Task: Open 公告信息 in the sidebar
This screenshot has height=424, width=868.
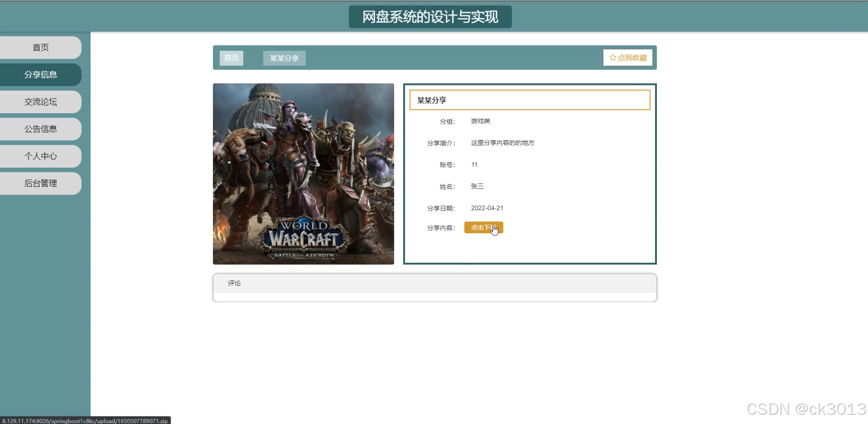Action: click(x=41, y=129)
